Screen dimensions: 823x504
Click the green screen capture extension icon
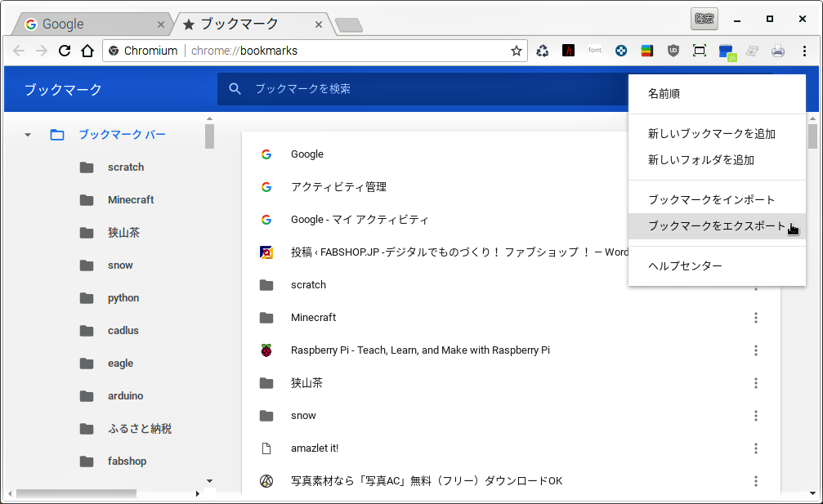pos(700,51)
